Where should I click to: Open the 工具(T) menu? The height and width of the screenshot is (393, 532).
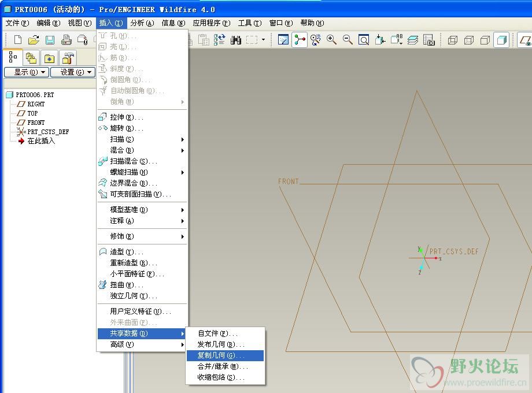250,23
